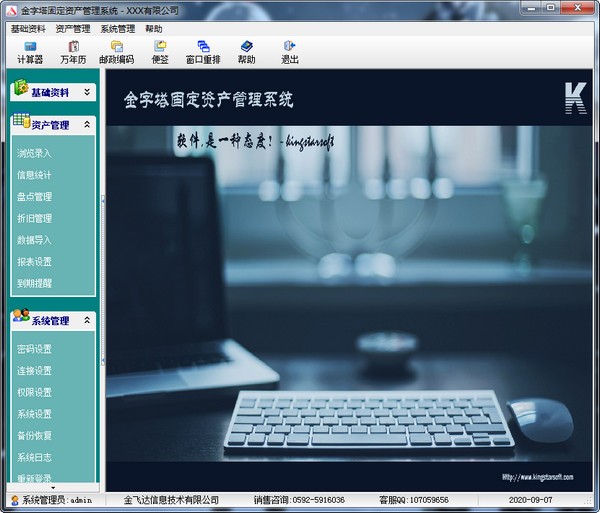Collapse the 资产管理 sidebar section

tap(87, 125)
